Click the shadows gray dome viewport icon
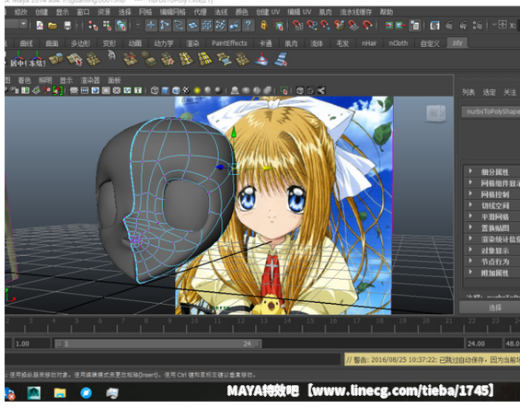This screenshot has height=408, width=532. pyautogui.click(x=235, y=90)
